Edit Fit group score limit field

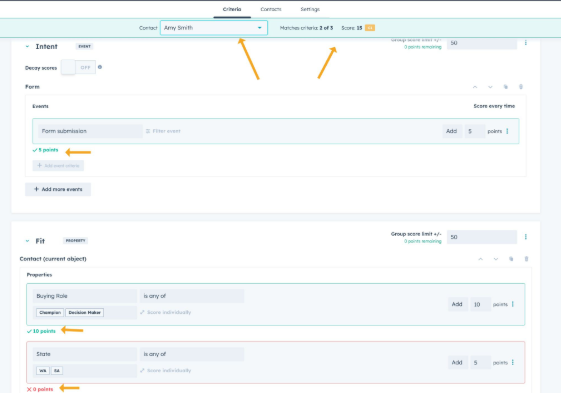(482, 237)
